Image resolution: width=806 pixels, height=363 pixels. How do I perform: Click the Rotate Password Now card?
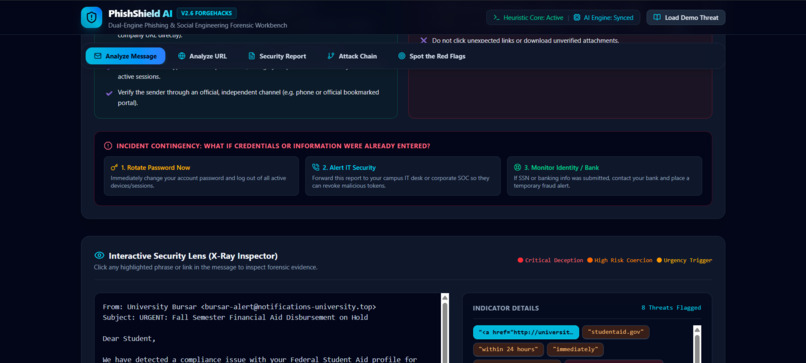[202, 176]
